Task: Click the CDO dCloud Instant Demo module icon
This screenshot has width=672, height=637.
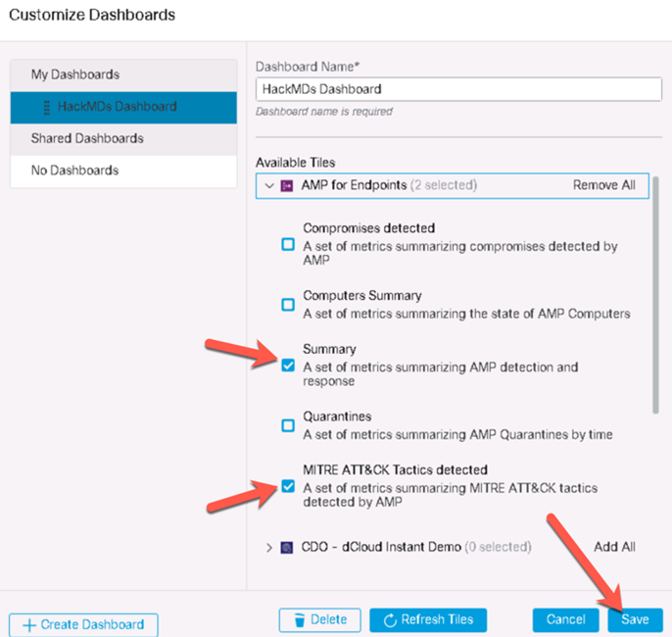Action: click(x=287, y=548)
